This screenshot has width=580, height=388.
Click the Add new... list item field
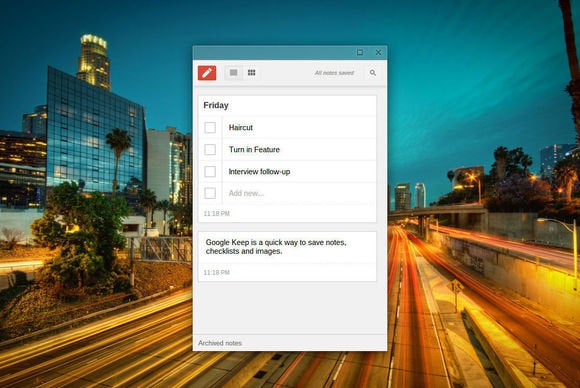(x=299, y=193)
